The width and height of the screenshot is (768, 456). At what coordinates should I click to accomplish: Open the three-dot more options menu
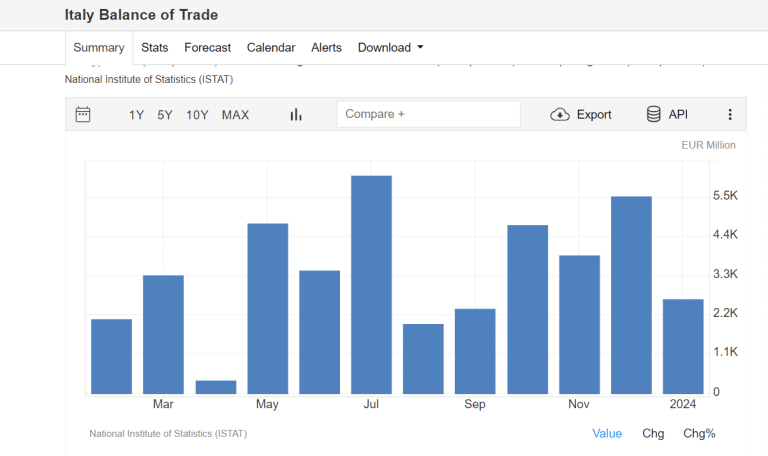coord(730,115)
